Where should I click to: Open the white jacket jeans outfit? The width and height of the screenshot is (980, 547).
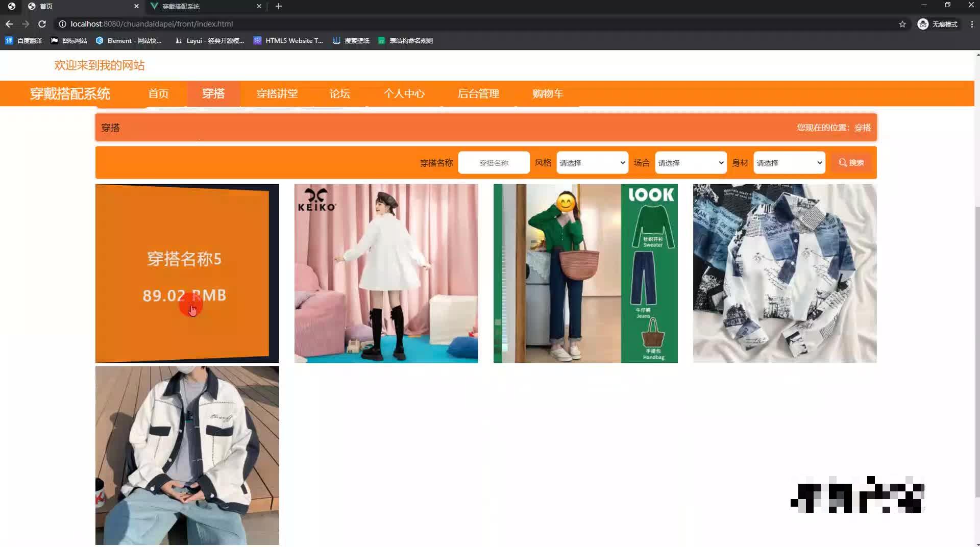point(187,456)
